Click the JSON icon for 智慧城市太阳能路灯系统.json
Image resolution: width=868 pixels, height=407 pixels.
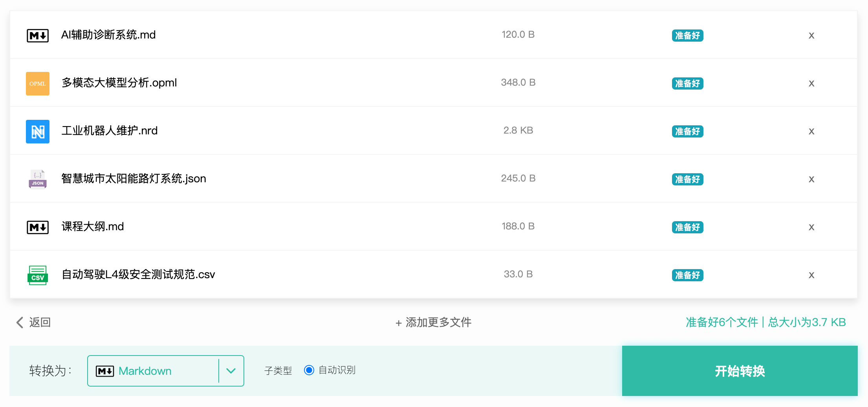click(37, 179)
